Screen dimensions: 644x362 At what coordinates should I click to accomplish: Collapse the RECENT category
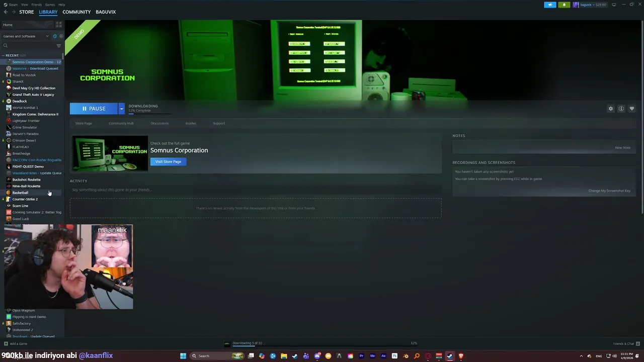coord(3,55)
